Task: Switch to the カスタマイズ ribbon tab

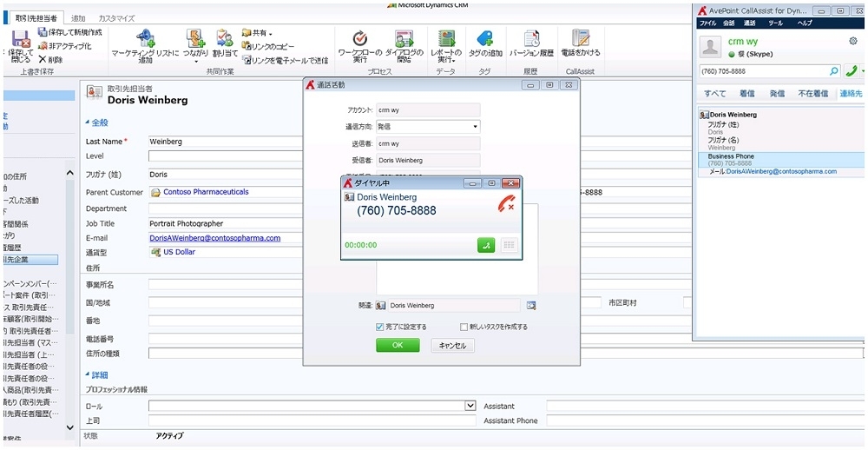Action: click(x=116, y=18)
